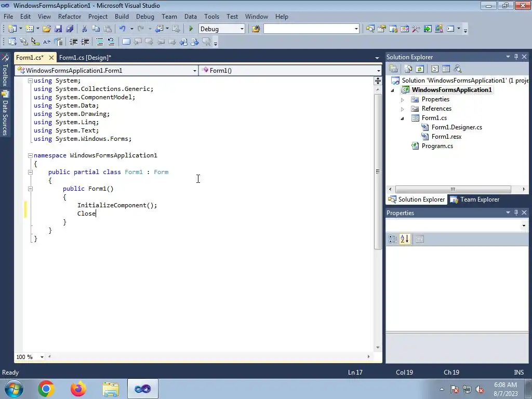Refresh Solution Explorer with green arrows icon
The image size is (532, 399).
click(x=420, y=69)
